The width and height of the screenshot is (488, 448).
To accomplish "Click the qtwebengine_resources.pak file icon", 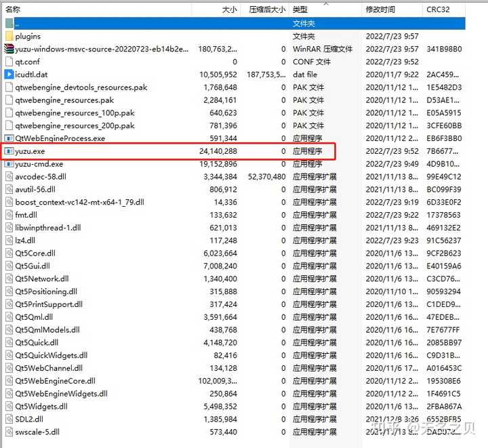I will coord(9,100).
